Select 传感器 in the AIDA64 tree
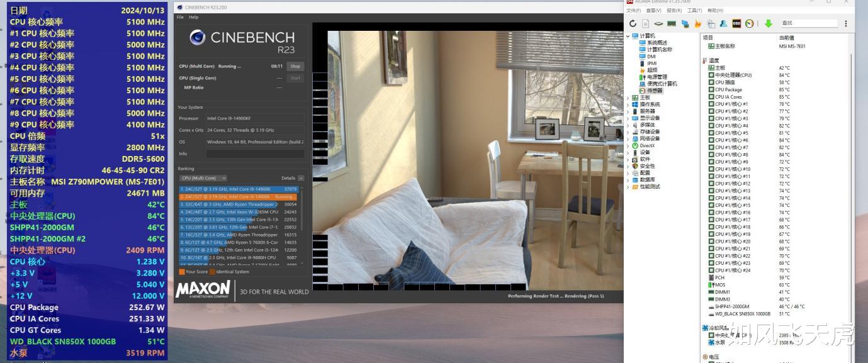This screenshot has width=868, height=363. tap(655, 91)
